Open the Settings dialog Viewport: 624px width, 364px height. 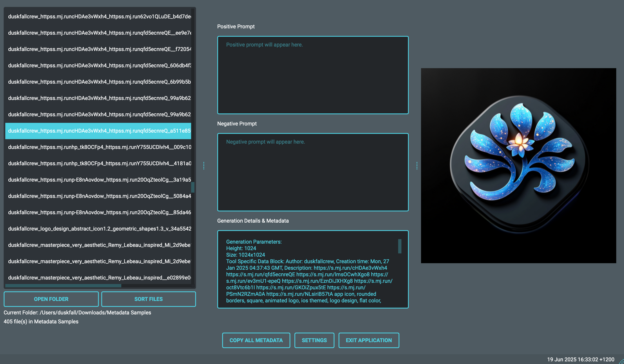coord(314,340)
